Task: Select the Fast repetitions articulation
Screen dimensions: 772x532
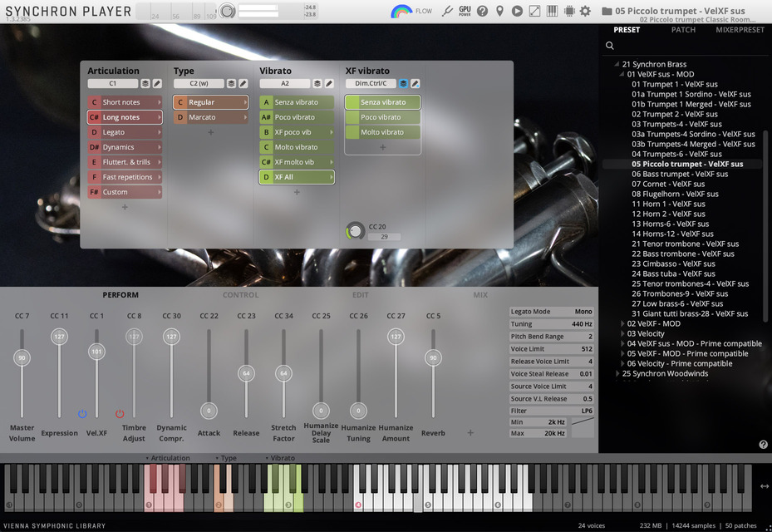Action: [x=125, y=177]
